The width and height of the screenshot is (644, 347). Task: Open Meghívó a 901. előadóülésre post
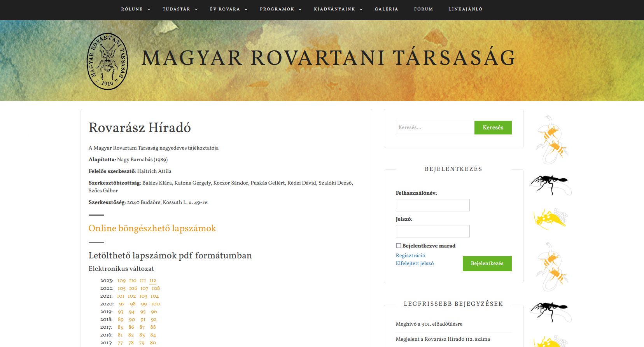click(429, 324)
